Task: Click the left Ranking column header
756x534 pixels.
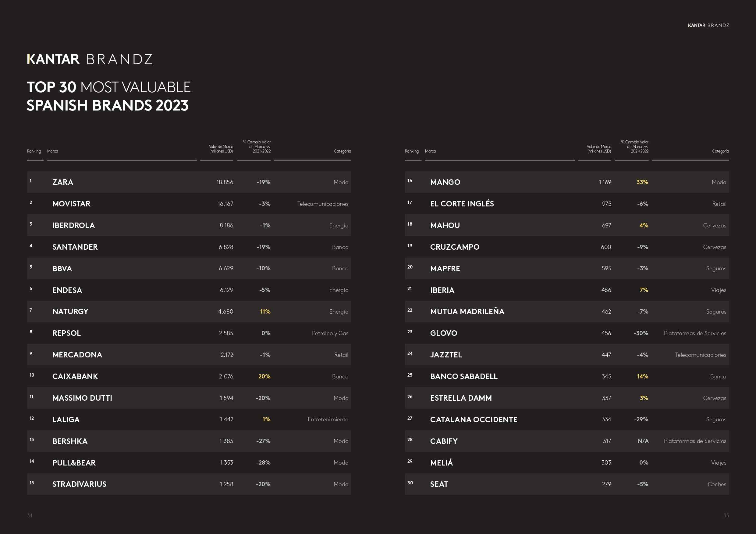Action: [34, 151]
